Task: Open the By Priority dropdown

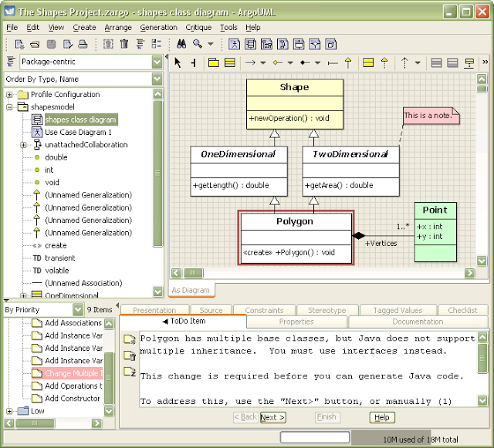Action: point(78,309)
